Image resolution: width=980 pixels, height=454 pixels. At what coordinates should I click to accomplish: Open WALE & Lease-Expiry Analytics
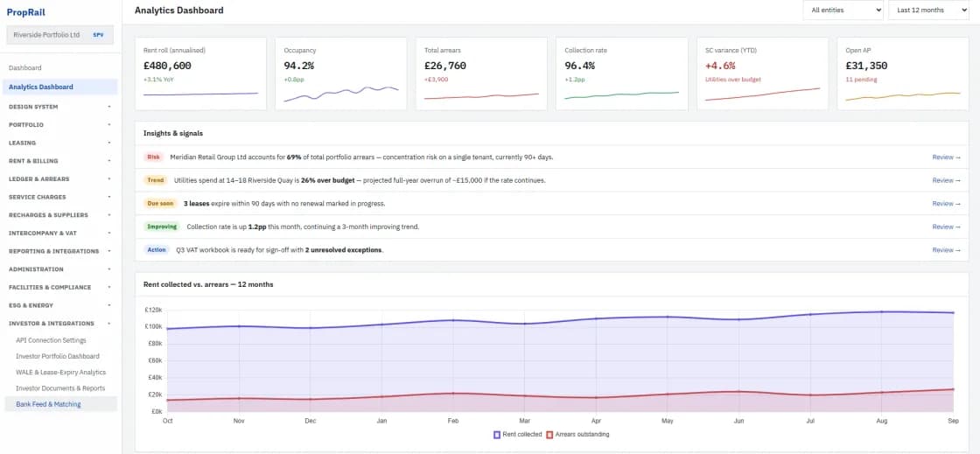point(60,372)
